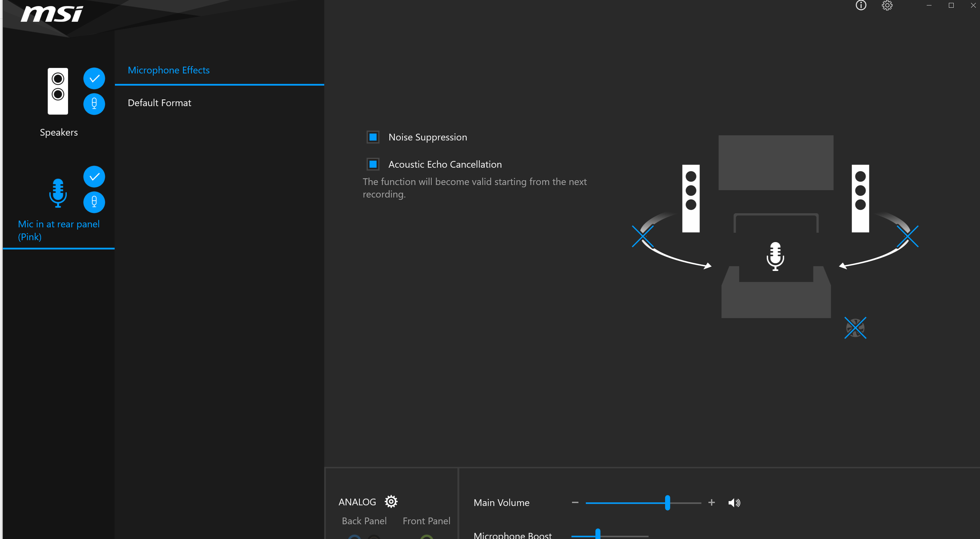Click the MSI logo
The image size is (980, 539).
tap(52, 14)
